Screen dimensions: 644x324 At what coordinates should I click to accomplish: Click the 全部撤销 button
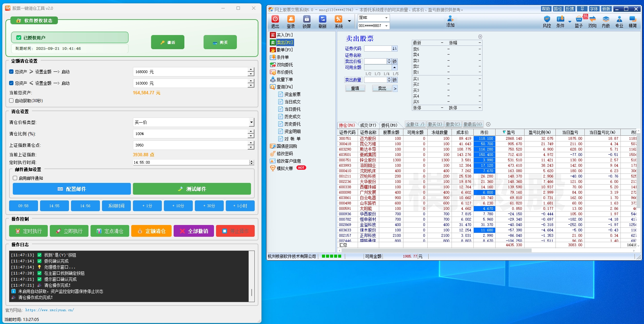click(x=194, y=231)
